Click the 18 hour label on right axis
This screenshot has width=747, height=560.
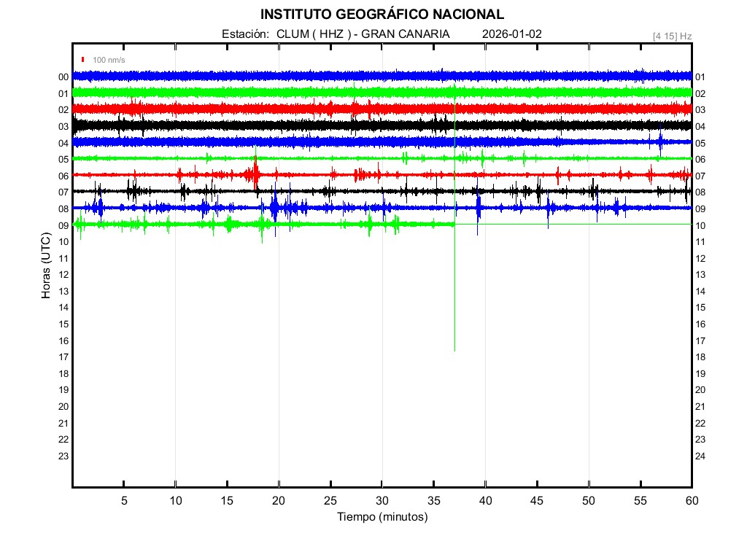pos(700,357)
